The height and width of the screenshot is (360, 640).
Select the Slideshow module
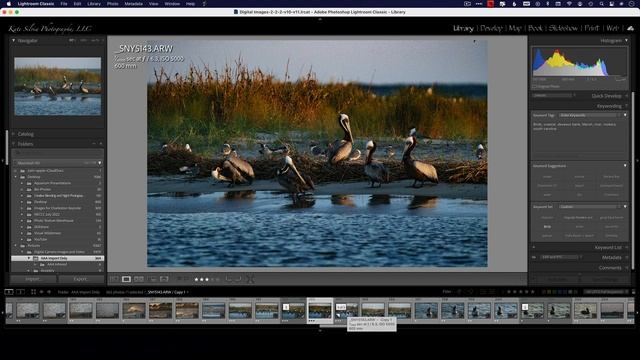(x=563, y=28)
